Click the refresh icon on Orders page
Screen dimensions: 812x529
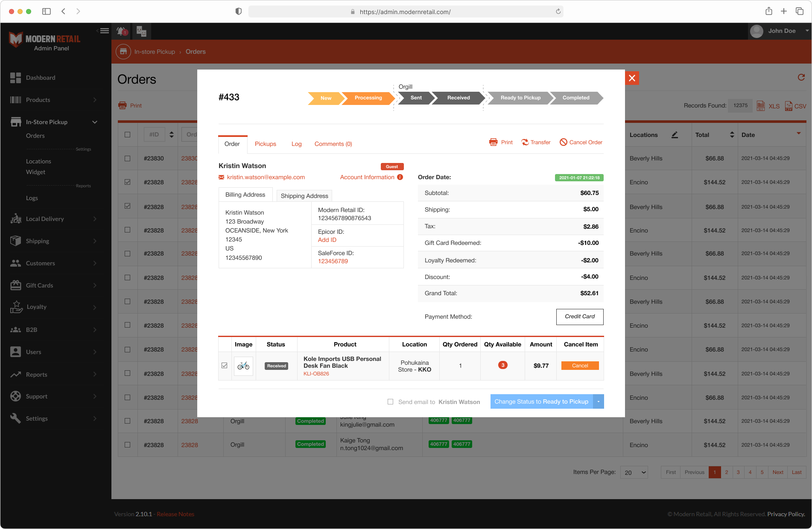801,78
